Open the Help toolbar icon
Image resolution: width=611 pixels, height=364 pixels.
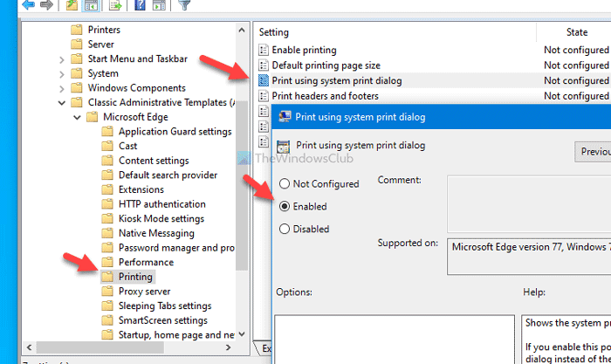pos(140,4)
